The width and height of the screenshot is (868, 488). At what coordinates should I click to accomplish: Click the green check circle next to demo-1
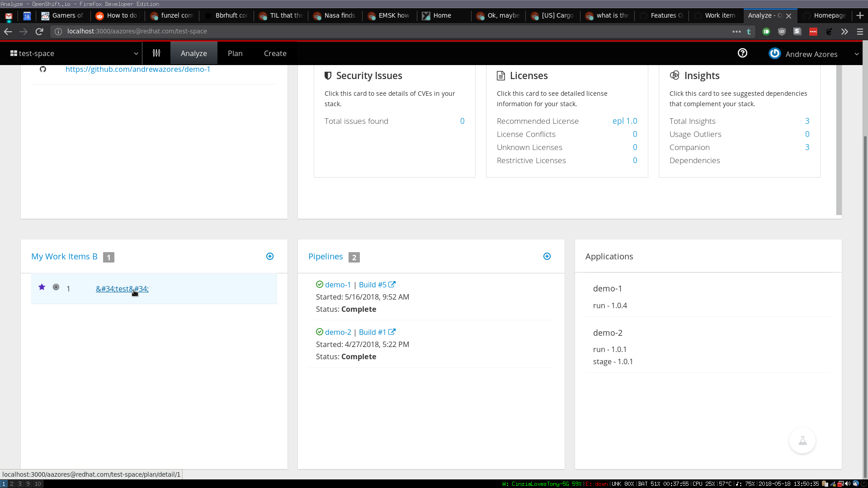320,284
